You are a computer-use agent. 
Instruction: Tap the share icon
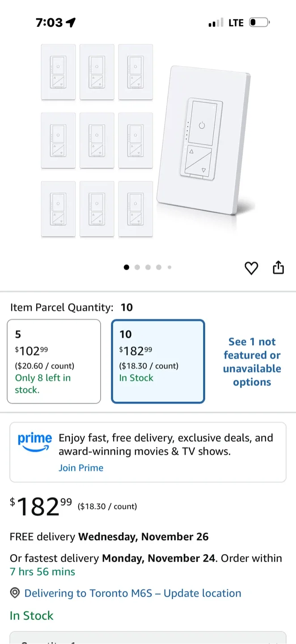[x=278, y=267]
